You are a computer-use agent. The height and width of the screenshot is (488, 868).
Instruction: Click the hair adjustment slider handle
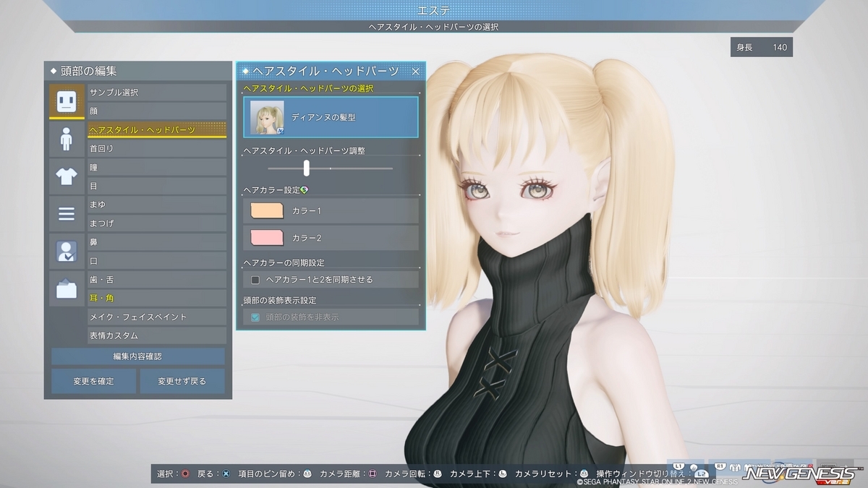pos(307,168)
